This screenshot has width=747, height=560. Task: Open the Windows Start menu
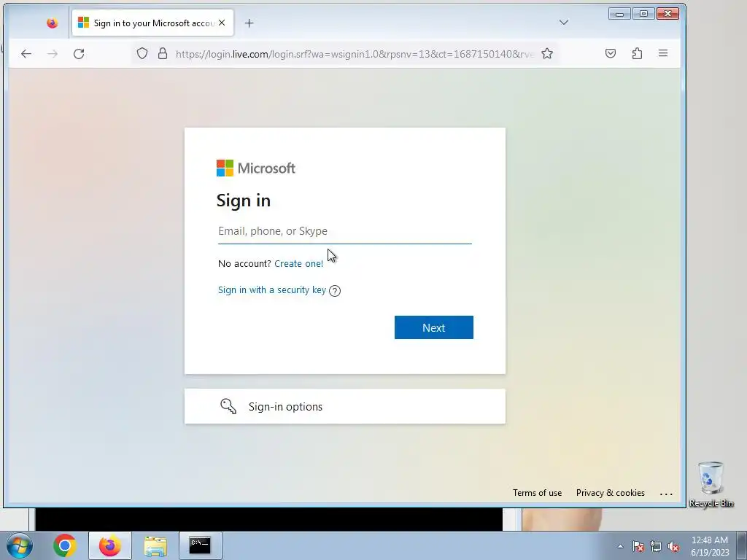coord(20,545)
